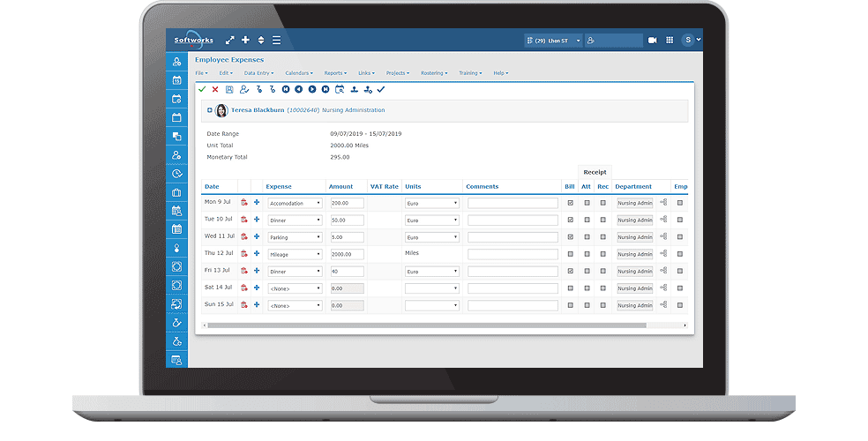Go to last record button

pyautogui.click(x=325, y=89)
